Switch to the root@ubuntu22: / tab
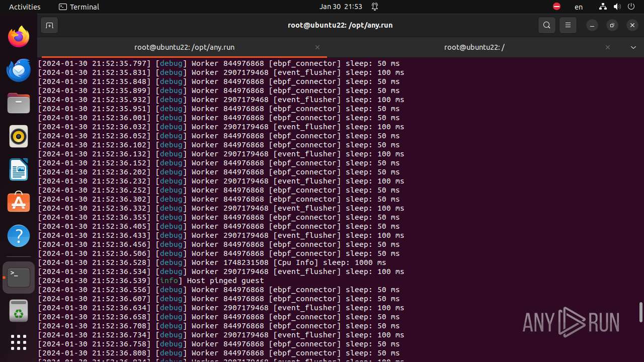Viewport: 644px width, 362px height. point(474,47)
